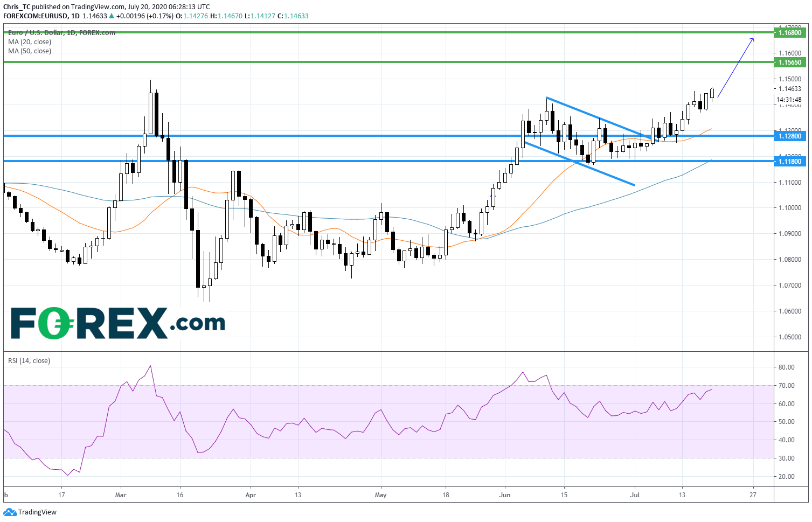Click the +0.00196 (+0.17%) change value
The width and height of the screenshot is (812, 522).
click(145, 16)
